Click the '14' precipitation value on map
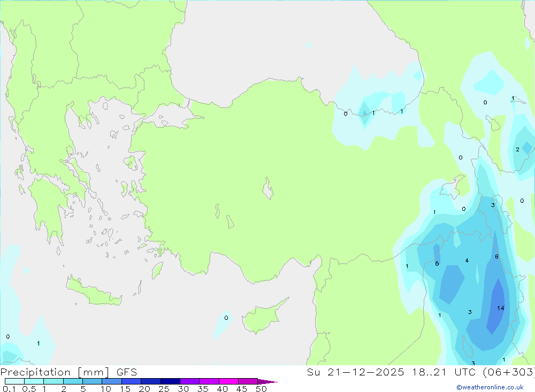535x392 pixels. point(501,308)
